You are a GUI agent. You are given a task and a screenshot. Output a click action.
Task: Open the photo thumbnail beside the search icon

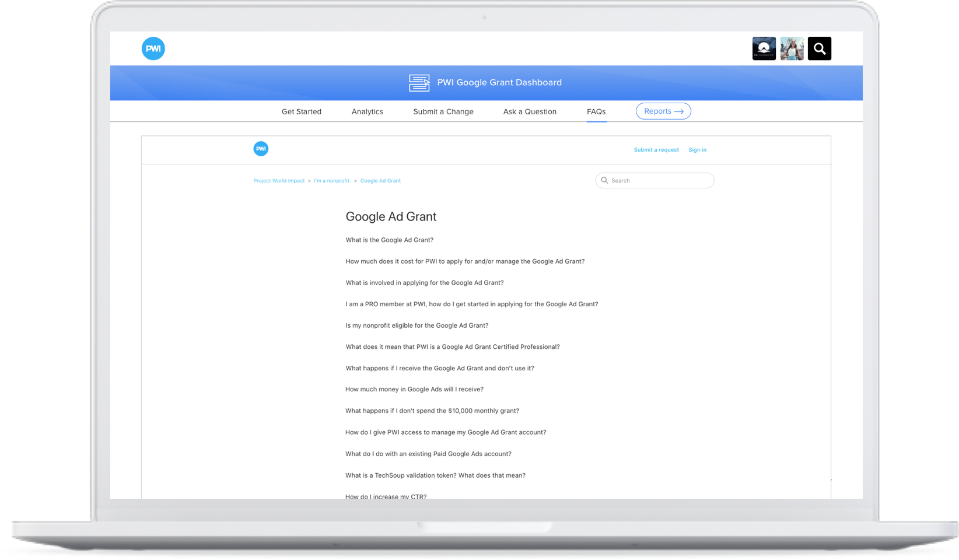pyautogui.click(x=792, y=48)
